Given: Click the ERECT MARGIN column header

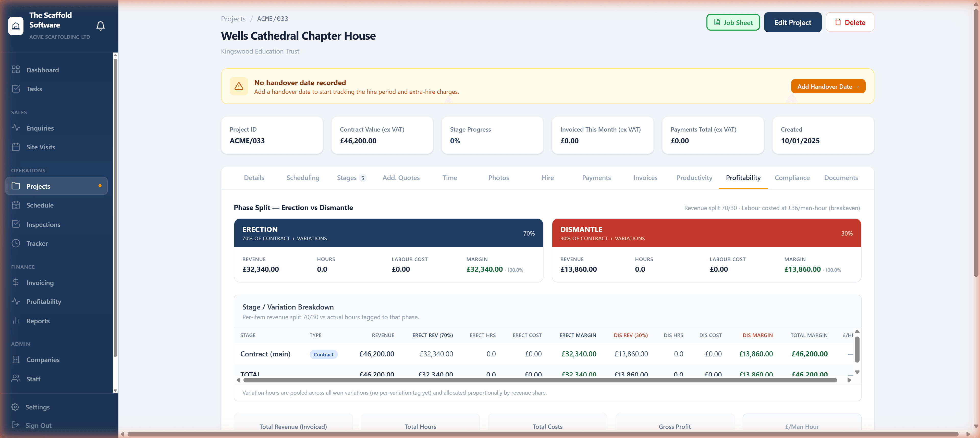Looking at the screenshot, I should click(x=578, y=335).
